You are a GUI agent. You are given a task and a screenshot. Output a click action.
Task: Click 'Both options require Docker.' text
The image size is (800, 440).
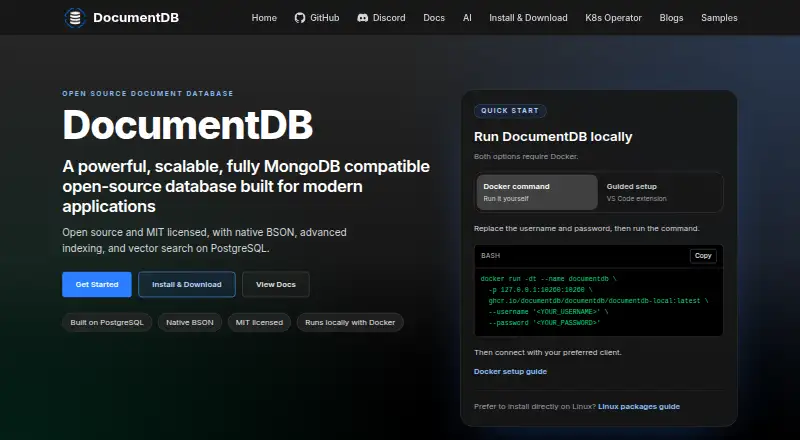[x=526, y=157]
